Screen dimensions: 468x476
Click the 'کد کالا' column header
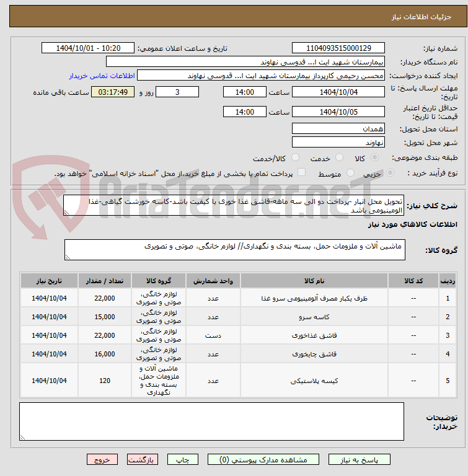click(x=413, y=281)
